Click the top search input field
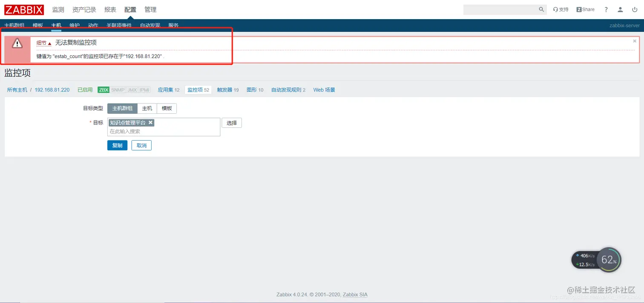 pos(500,9)
